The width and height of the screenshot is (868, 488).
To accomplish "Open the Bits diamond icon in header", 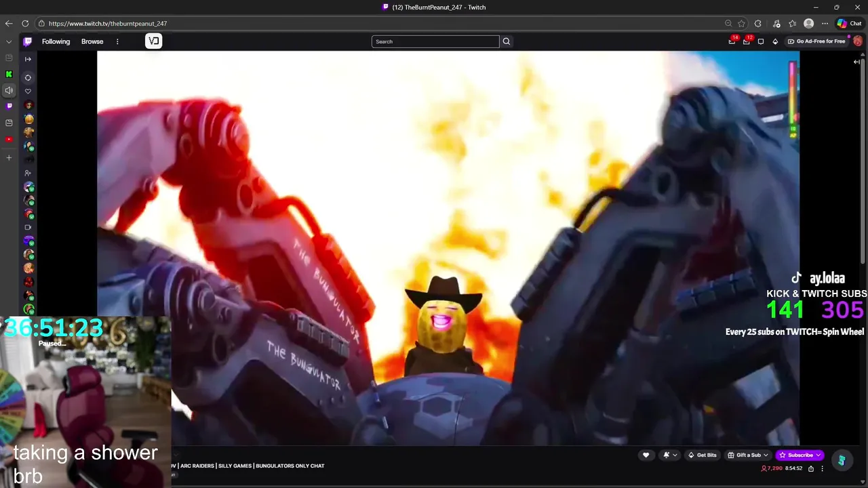I will (775, 41).
